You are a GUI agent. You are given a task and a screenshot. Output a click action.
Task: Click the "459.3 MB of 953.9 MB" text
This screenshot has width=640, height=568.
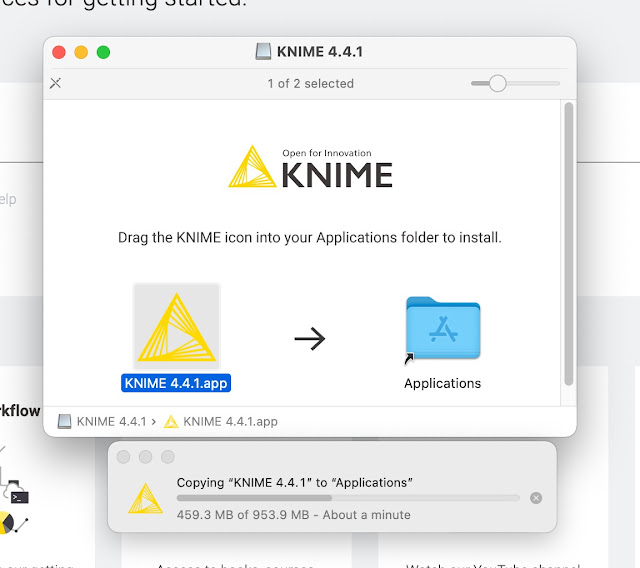243,515
